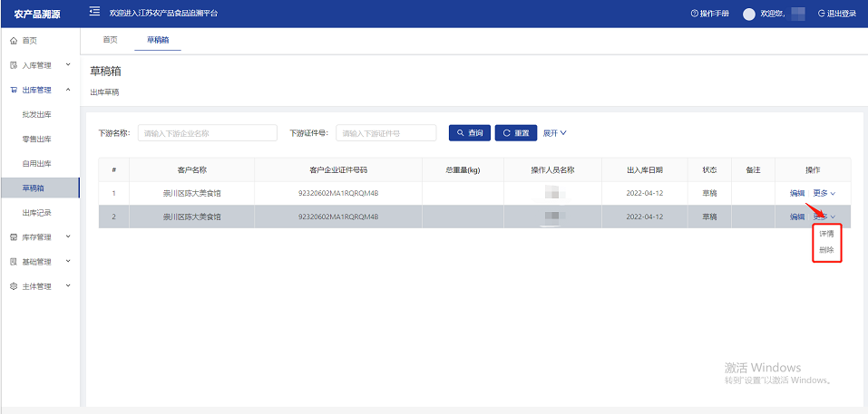This screenshot has width=868, height=414.
Task: Open the 操作手册 help icon
Action: [695, 14]
